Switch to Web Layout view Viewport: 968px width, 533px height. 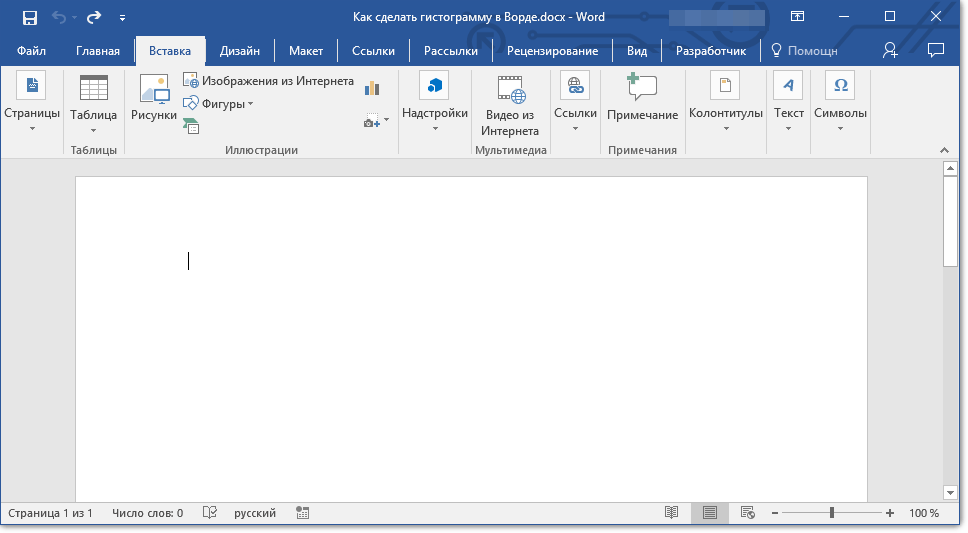[747, 513]
